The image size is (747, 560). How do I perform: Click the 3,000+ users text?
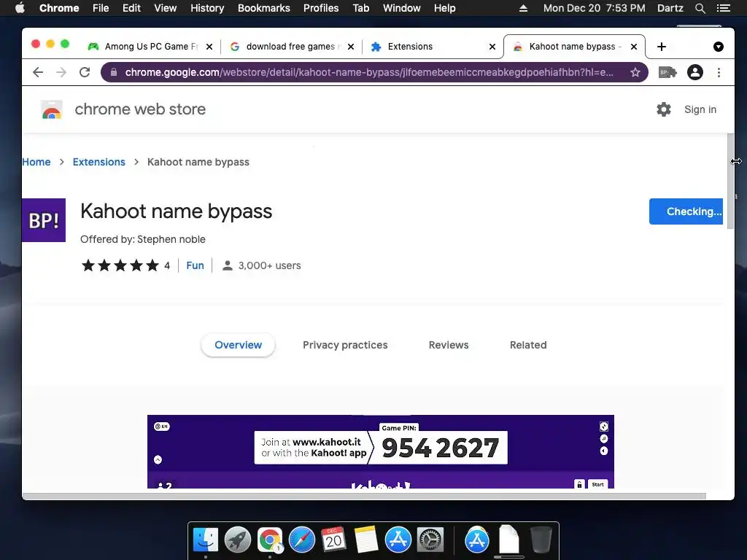pos(270,265)
